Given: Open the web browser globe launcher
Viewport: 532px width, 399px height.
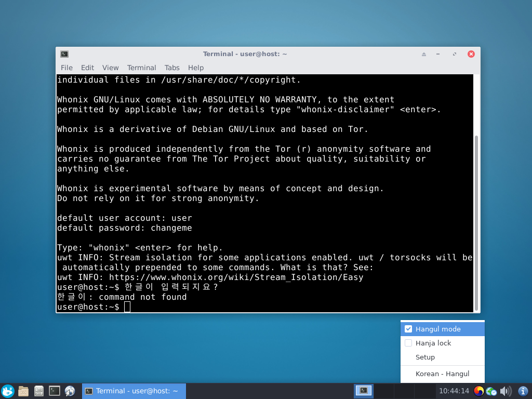Looking at the screenshot, I should 70,391.
